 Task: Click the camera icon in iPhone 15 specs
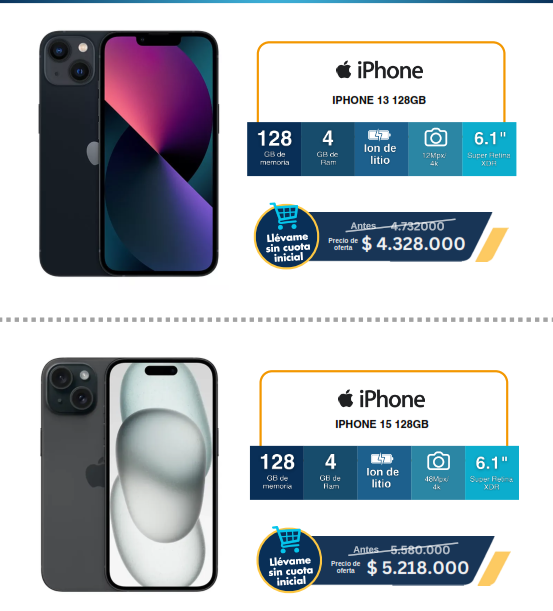click(x=438, y=461)
